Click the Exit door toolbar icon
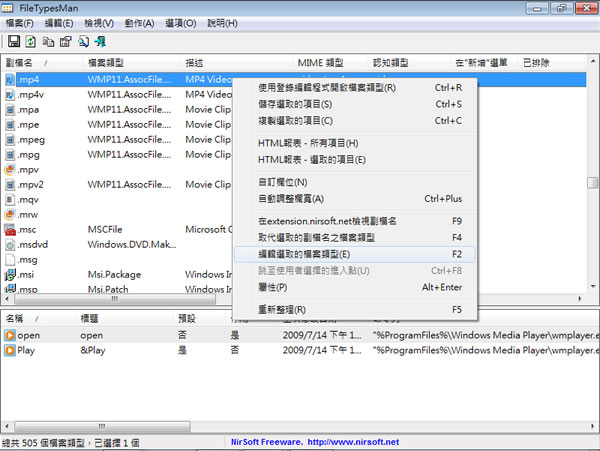This screenshot has width=600, height=451. click(101, 41)
